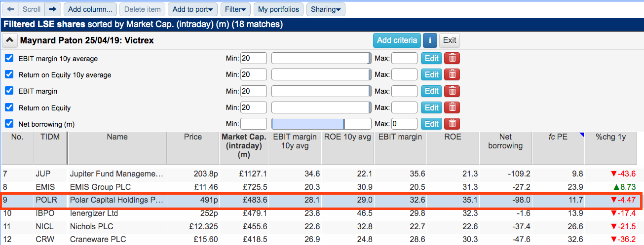Click the Net borrowing range slider
644x245 pixels.
321,124
